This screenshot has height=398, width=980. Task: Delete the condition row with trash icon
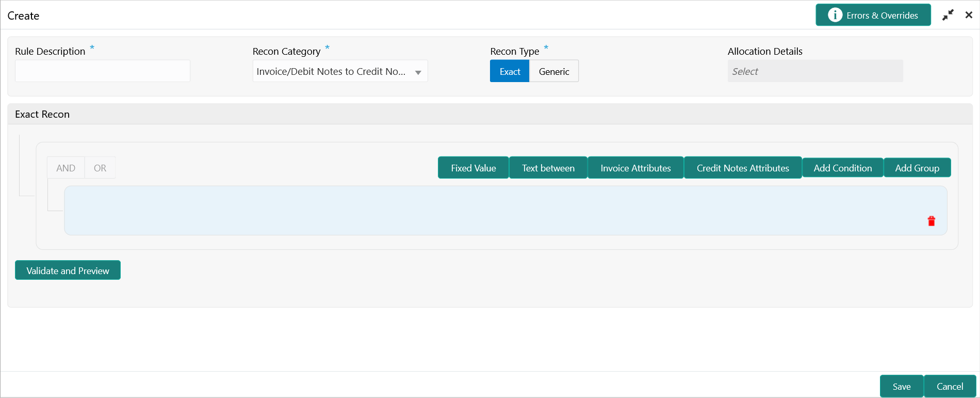point(931,221)
